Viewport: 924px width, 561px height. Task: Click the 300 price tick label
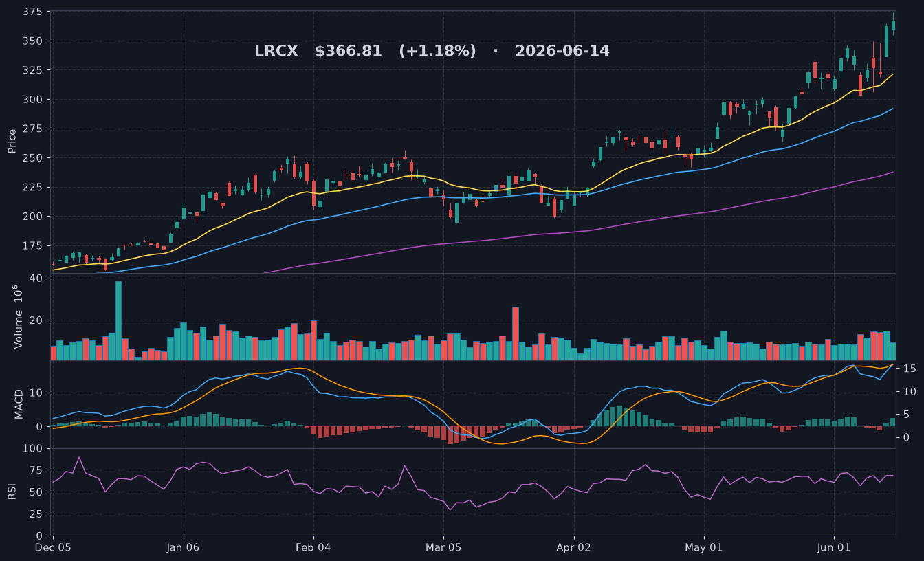[x=33, y=100]
